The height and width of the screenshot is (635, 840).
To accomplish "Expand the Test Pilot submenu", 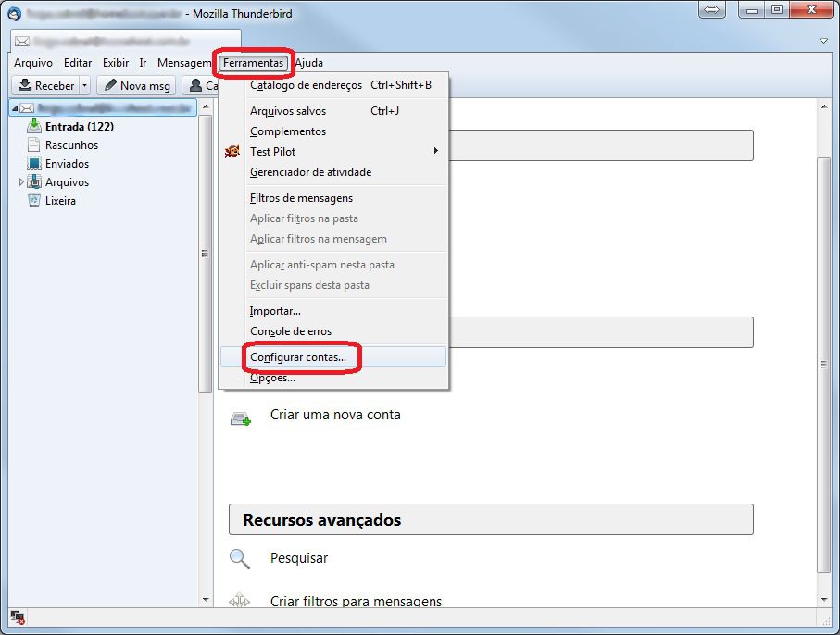I will coord(333,152).
